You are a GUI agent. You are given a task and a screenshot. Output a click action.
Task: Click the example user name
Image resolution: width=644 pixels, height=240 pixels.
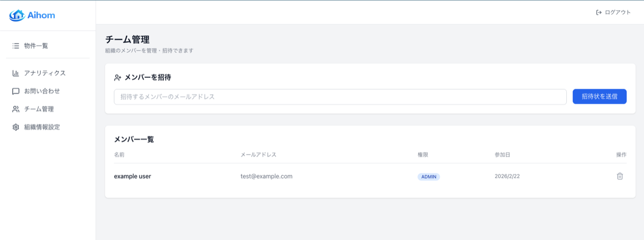tap(132, 176)
